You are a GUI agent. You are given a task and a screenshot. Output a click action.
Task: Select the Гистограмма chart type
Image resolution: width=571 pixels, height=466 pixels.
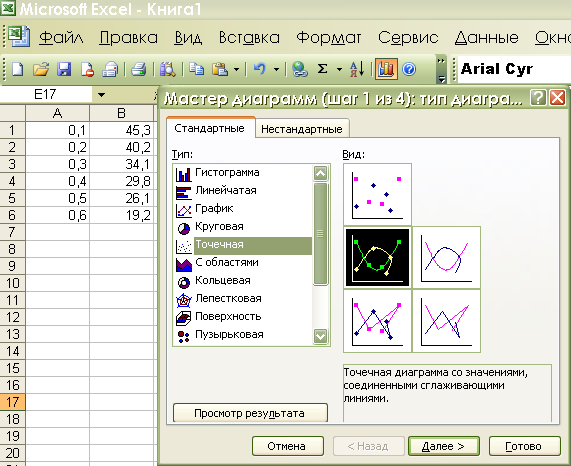point(243,173)
